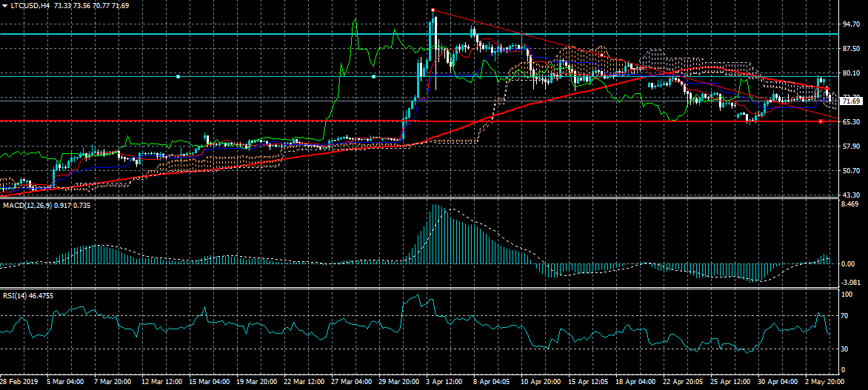This screenshot has height=390, width=868.
Task: Click the LTCUSD,H4 chart title text
Action: point(28,6)
